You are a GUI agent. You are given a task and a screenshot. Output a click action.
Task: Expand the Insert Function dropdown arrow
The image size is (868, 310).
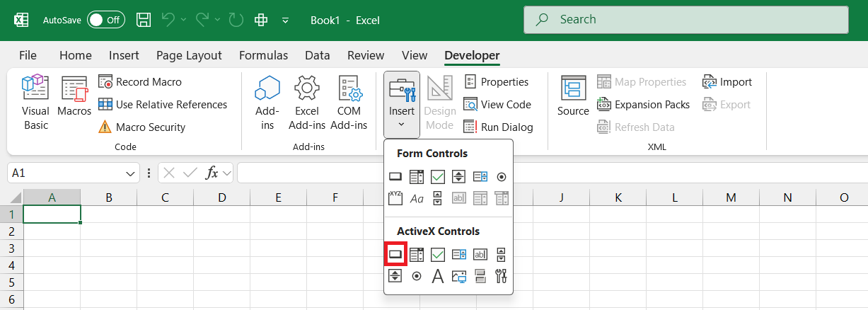pos(227,173)
